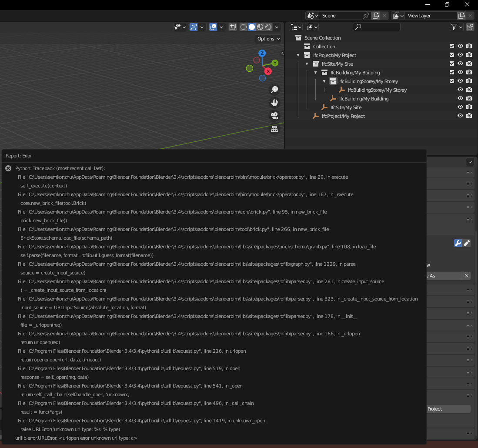Select the Solid viewport shading mode
This screenshot has height=448, width=478.
pos(251,27)
